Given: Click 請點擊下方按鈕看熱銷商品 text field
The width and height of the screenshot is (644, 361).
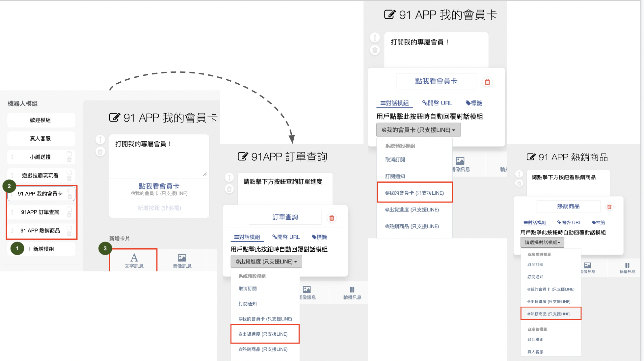Looking at the screenshot, I should (x=568, y=183).
